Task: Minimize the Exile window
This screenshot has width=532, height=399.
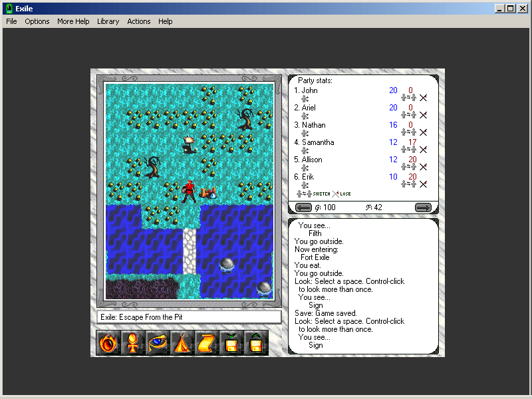Action: pyautogui.click(x=499, y=9)
